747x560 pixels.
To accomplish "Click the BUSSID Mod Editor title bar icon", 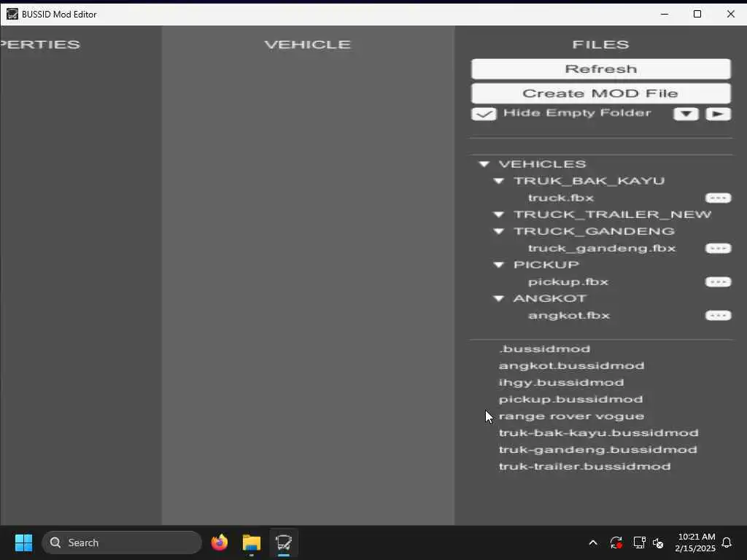I will click(12, 15).
